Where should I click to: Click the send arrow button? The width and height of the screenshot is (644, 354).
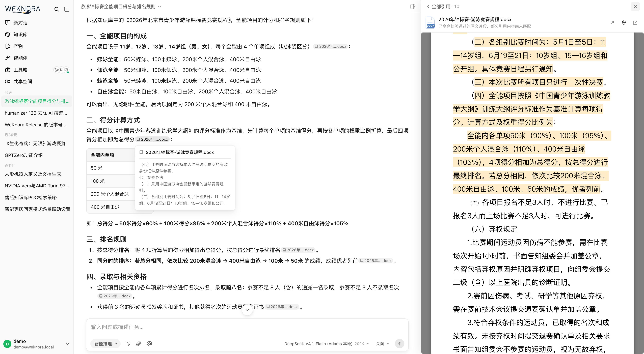click(x=399, y=344)
